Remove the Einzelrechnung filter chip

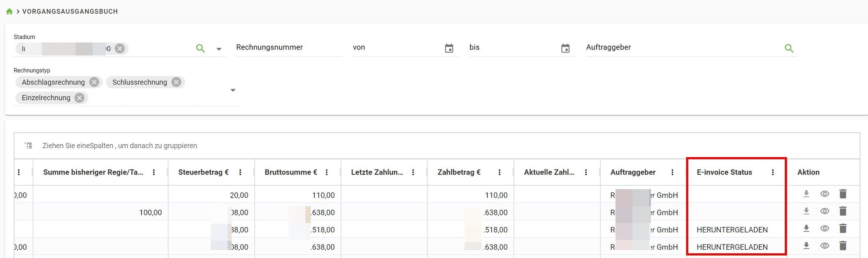pyautogui.click(x=79, y=97)
